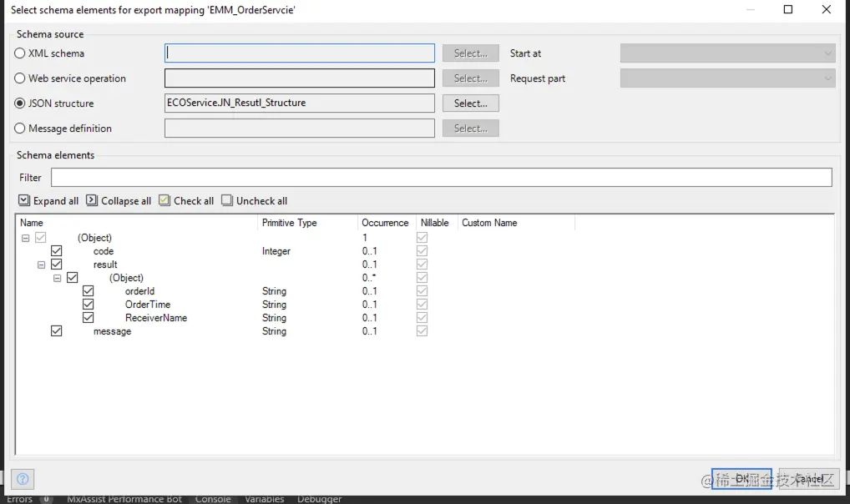Collapse the nested (Object) node under result

(x=57, y=278)
